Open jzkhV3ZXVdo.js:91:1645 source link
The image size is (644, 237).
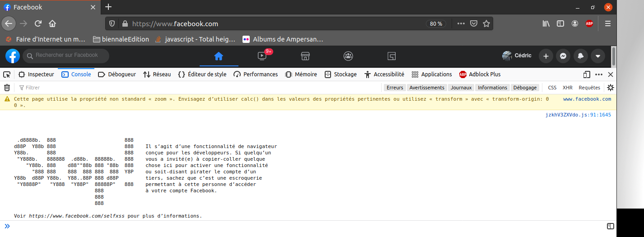[578, 115]
